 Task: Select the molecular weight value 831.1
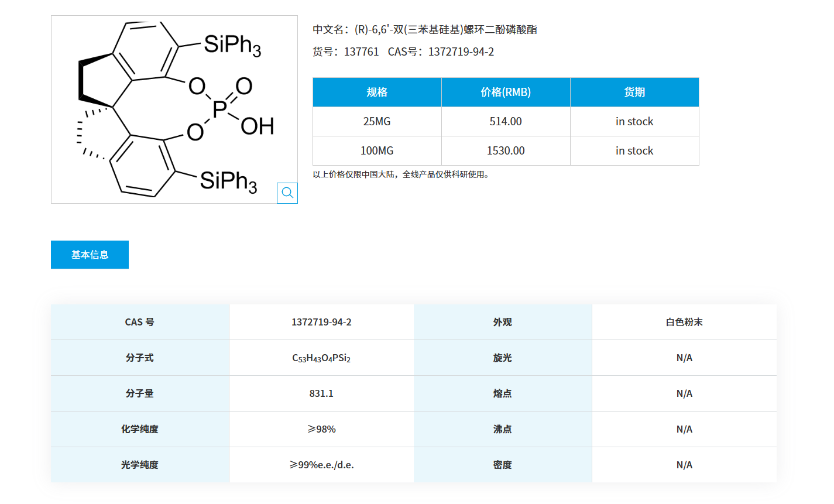[x=321, y=393]
